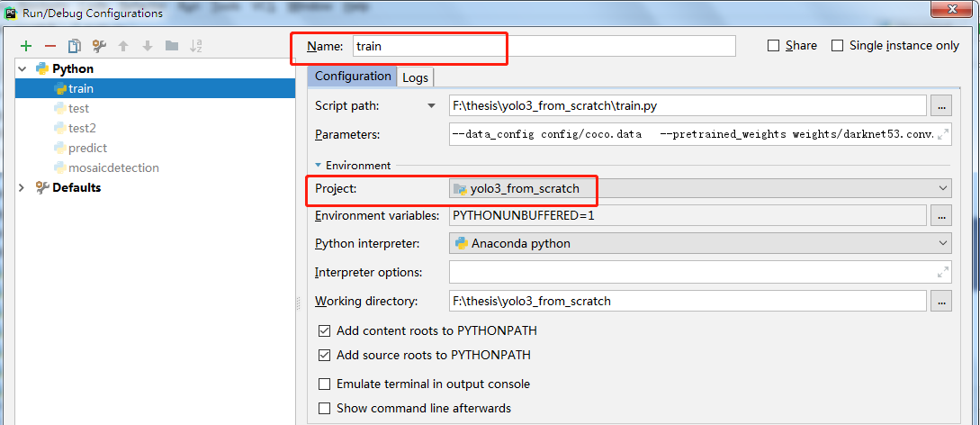
Task: Expand Parameters field editor icon
Action: coord(944,133)
